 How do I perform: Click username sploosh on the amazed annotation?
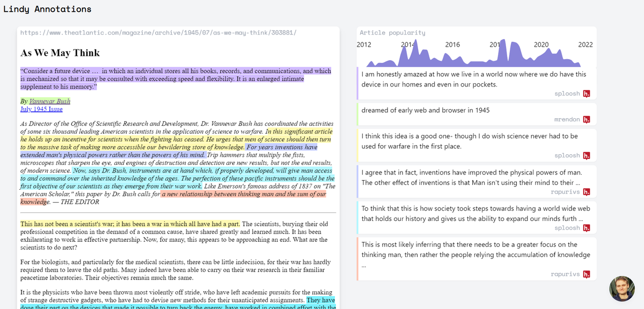pos(567,94)
